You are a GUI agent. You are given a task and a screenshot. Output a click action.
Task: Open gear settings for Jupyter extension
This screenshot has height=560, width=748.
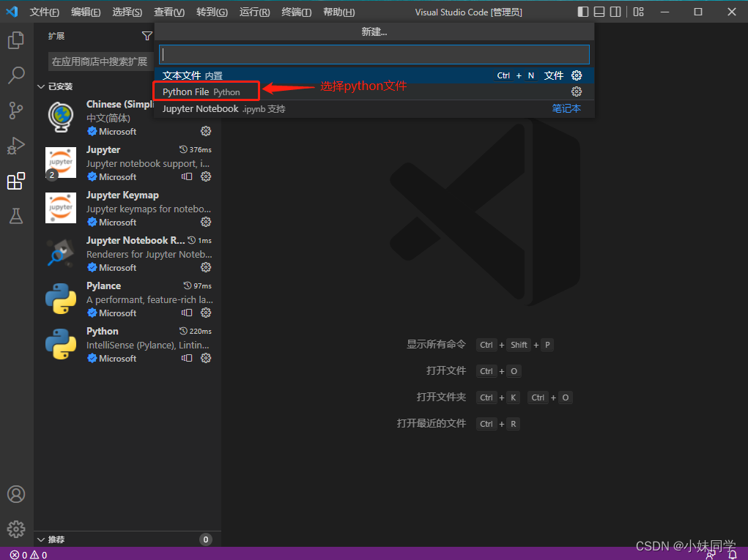(206, 176)
